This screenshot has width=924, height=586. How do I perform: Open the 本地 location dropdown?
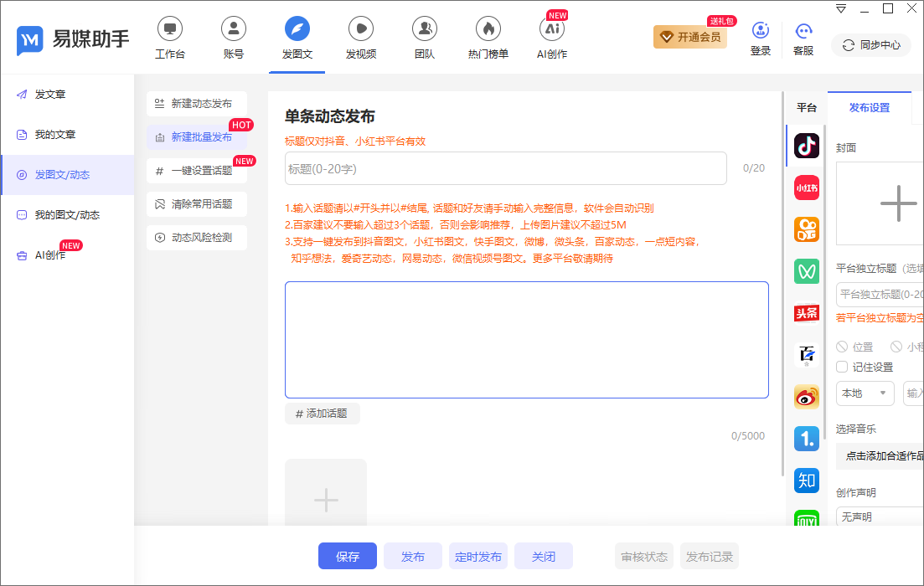tap(865, 393)
